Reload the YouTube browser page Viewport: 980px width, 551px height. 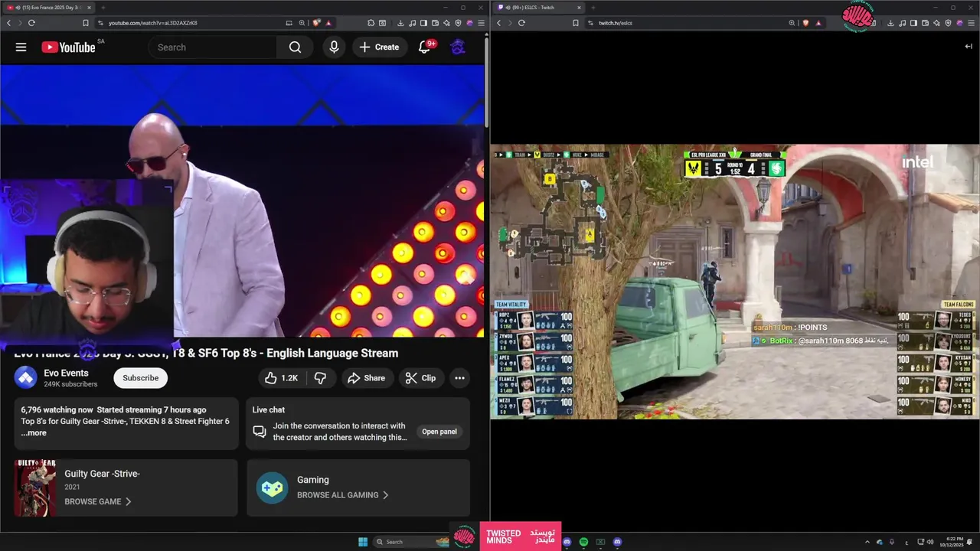coord(31,23)
